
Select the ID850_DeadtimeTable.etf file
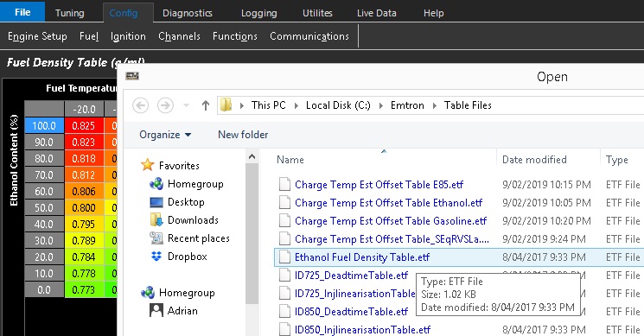351,312
